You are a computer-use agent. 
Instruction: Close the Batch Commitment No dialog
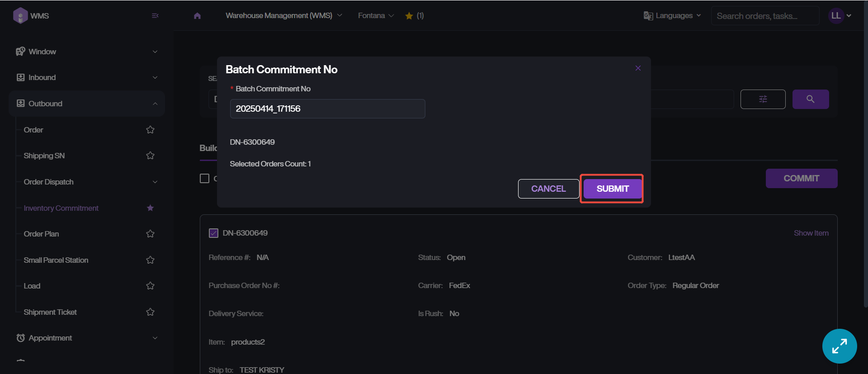click(638, 68)
